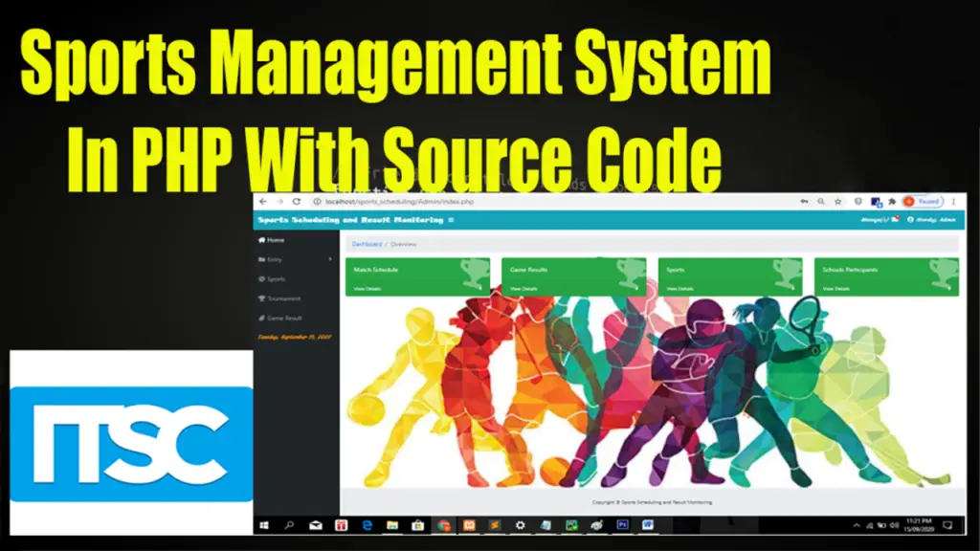Click Dashboard in the breadcrumb

click(x=368, y=243)
